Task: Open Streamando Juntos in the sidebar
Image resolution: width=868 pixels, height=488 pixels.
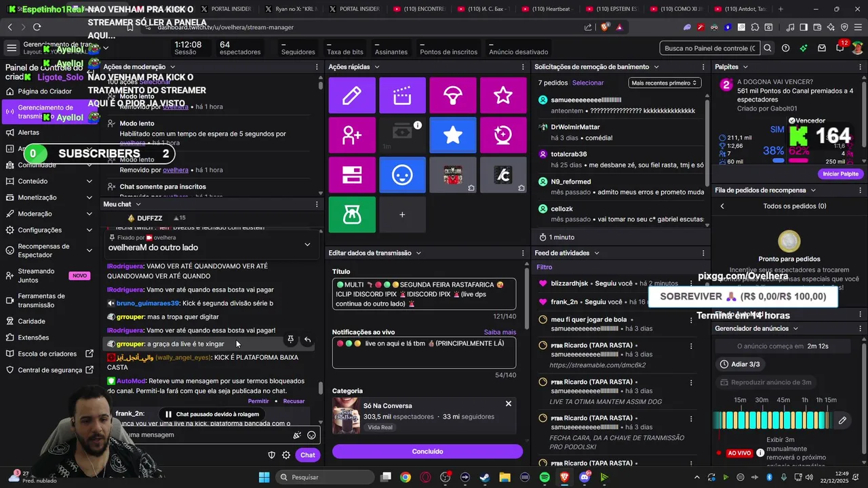Action: [49, 276]
